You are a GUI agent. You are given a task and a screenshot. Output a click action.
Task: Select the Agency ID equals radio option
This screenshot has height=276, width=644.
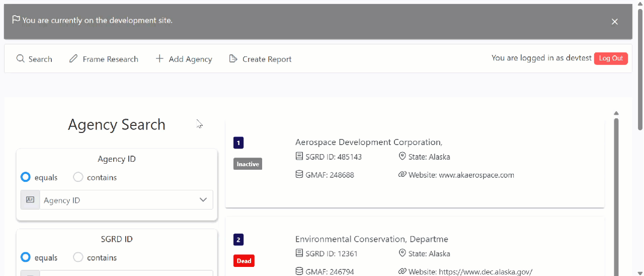pos(25,177)
